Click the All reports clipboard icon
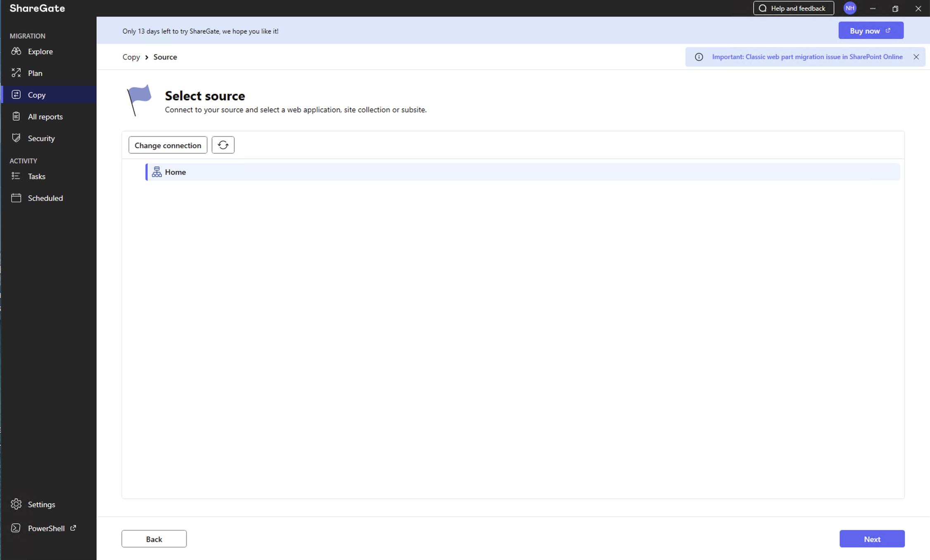 pyautogui.click(x=16, y=116)
